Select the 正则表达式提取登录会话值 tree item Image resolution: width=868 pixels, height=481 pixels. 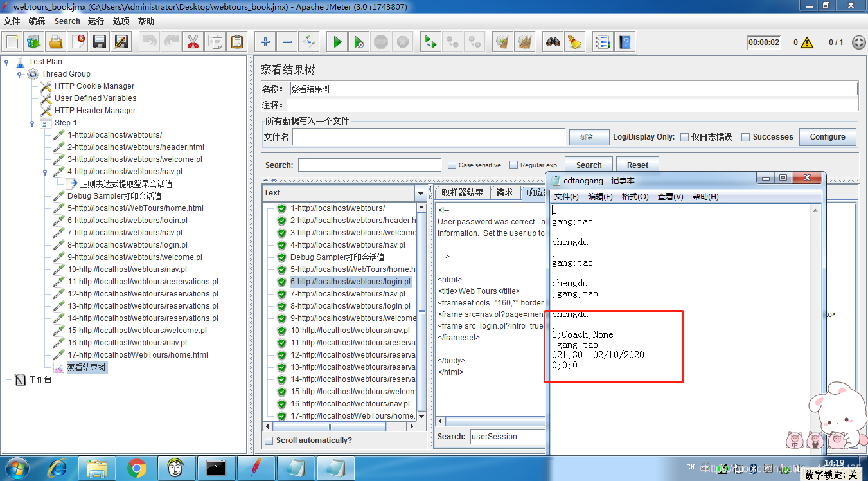(x=126, y=184)
